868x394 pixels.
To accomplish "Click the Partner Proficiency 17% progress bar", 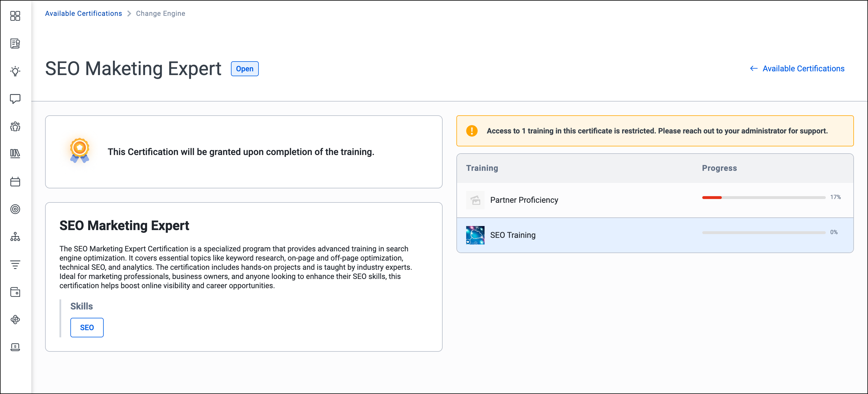I will [764, 197].
